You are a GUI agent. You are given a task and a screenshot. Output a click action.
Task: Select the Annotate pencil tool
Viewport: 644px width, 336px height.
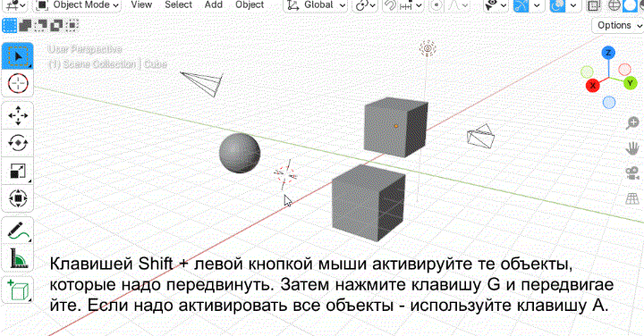pos(18,231)
